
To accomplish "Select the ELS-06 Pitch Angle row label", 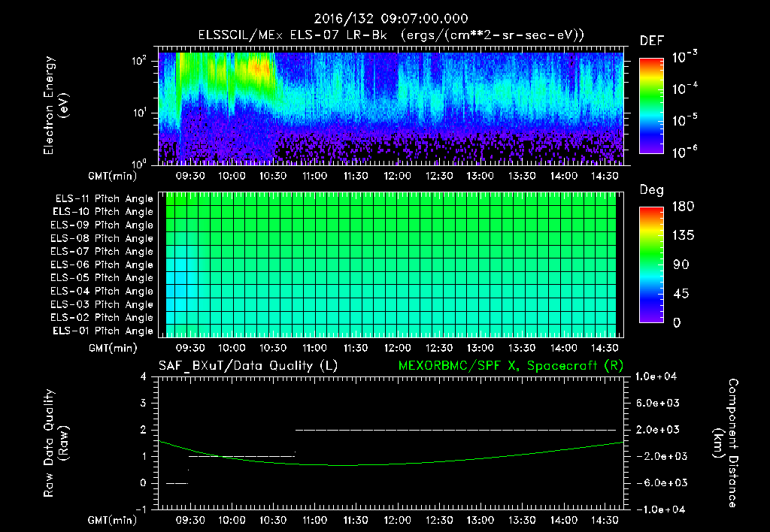I will tap(102, 265).
